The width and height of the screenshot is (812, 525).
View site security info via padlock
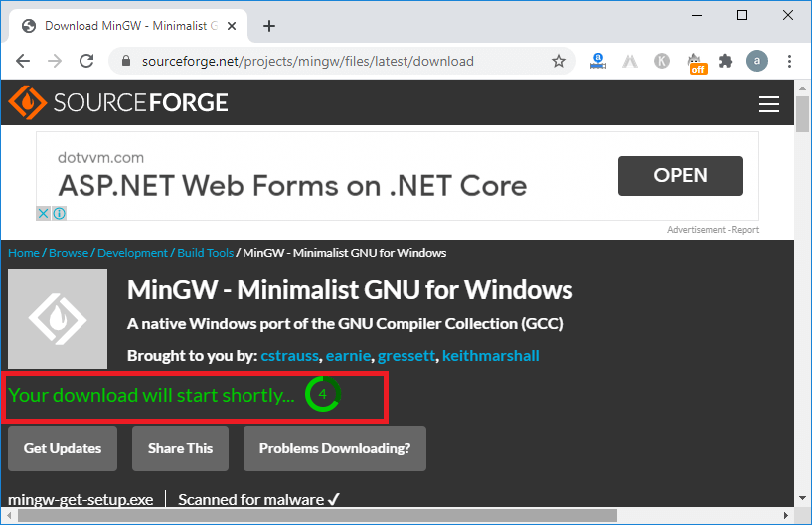[x=126, y=62]
